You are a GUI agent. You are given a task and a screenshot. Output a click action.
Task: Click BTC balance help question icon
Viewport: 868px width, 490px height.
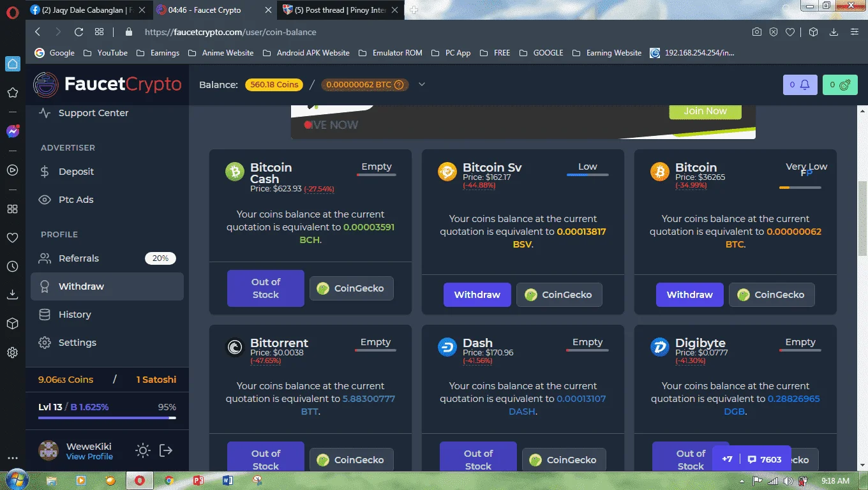[399, 85]
